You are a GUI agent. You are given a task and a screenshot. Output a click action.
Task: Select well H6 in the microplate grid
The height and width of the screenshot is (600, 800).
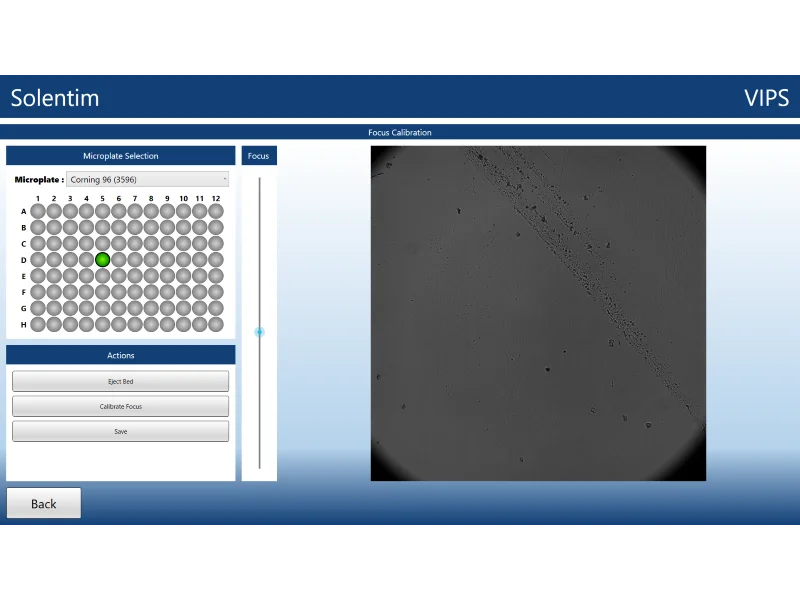click(x=119, y=324)
